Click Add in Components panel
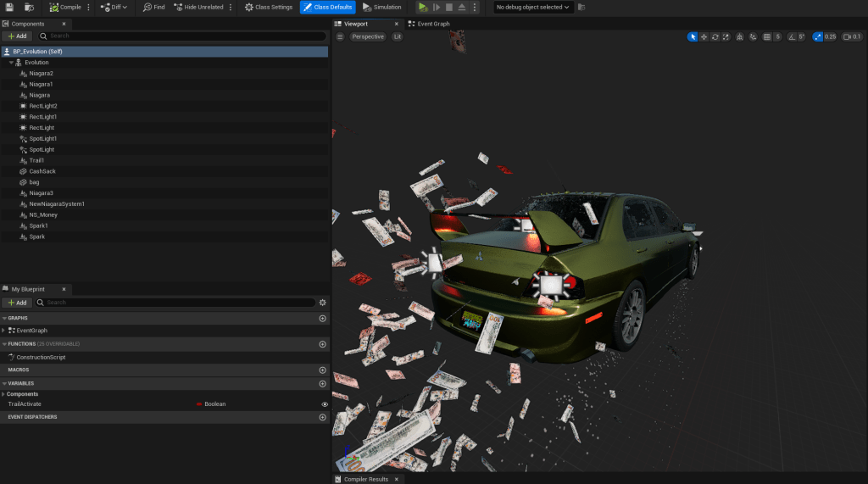868x484 pixels. pos(17,36)
